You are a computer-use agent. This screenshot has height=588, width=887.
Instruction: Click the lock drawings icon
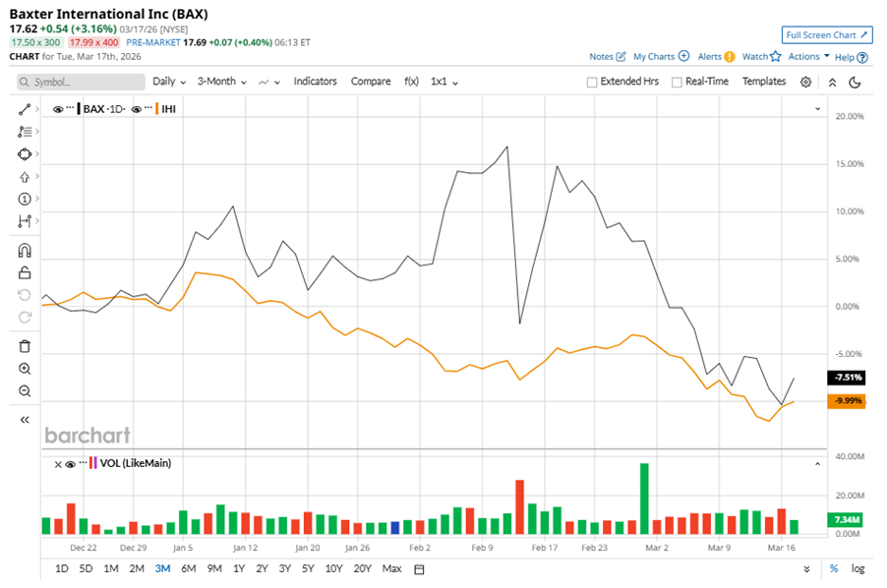pyautogui.click(x=25, y=272)
